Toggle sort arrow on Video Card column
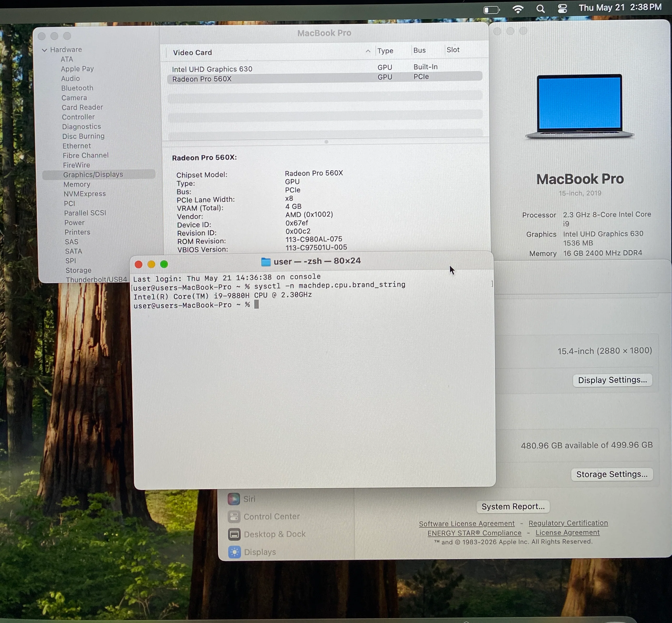This screenshot has height=623, width=672. 368,51
